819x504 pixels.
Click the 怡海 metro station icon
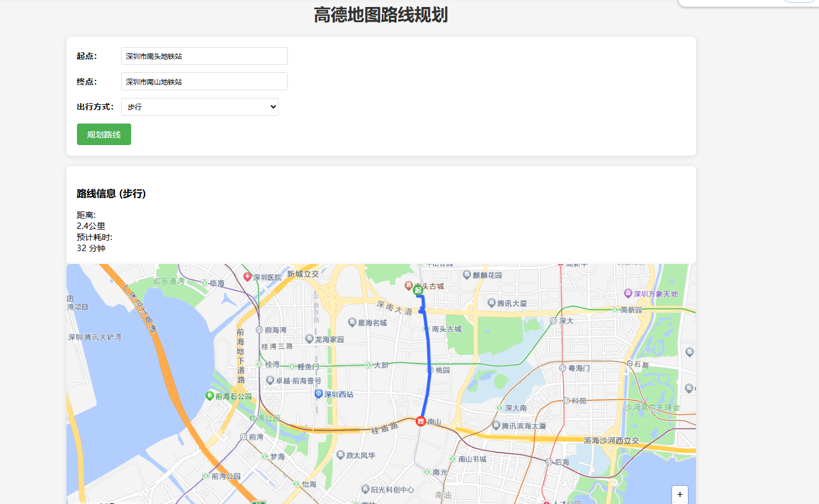297,484
